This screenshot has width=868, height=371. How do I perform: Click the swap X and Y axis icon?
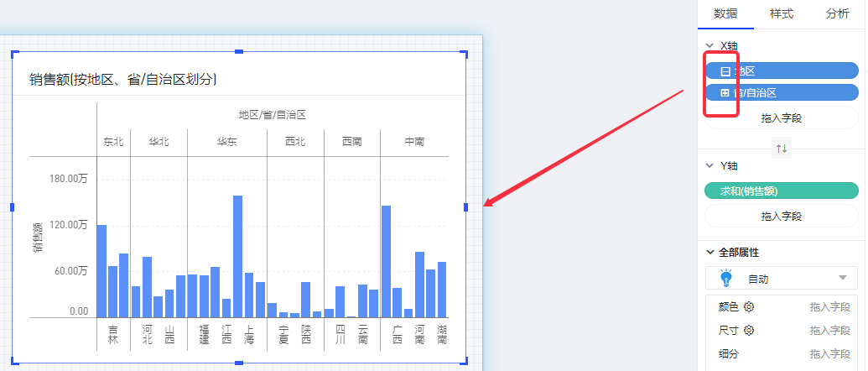pyautogui.click(x=782, y=149)
